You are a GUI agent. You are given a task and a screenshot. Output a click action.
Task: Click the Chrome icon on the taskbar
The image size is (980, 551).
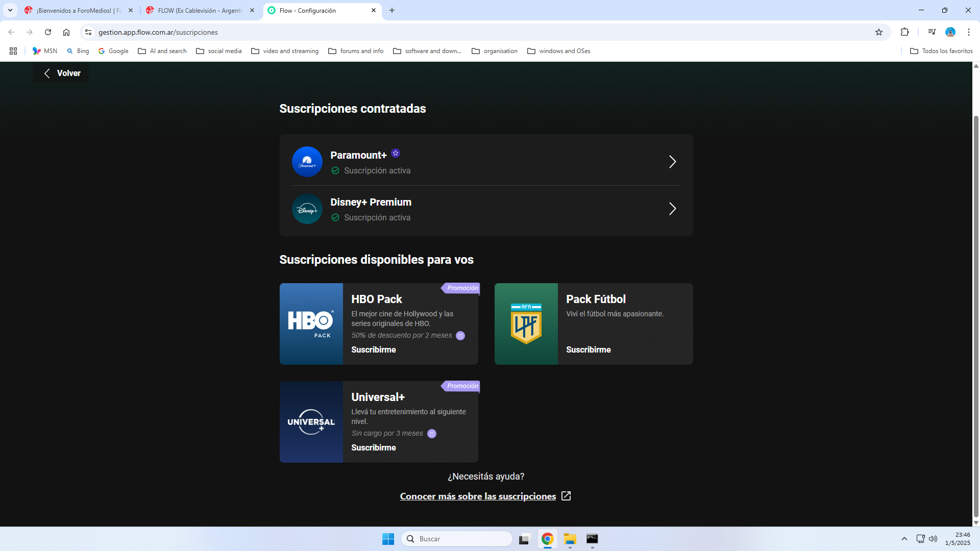[x=547, y=539]
